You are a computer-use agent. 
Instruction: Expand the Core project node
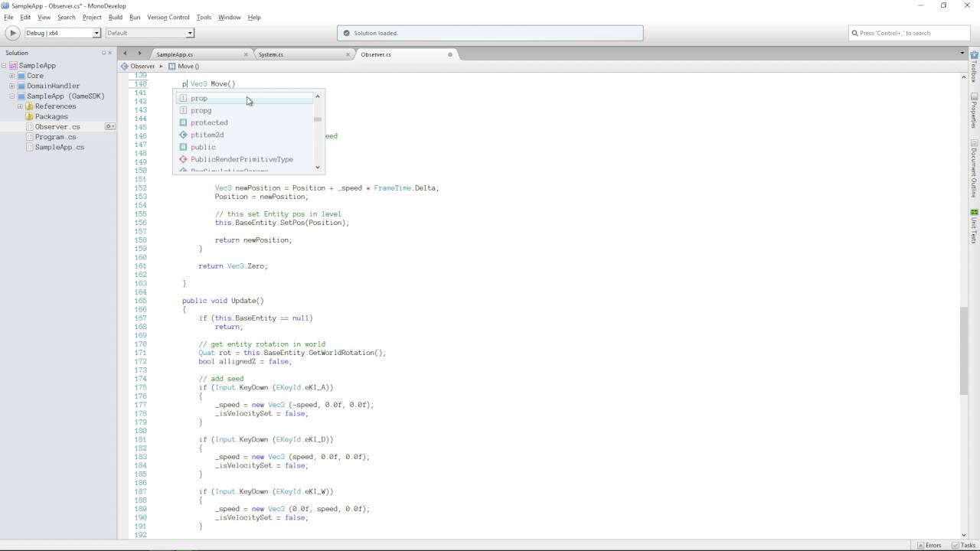point(11,76)
